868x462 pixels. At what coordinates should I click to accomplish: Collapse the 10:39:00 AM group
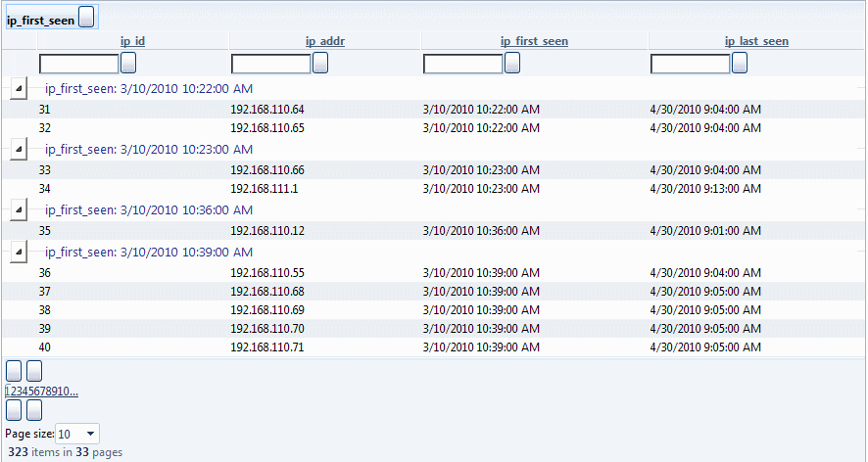point(19,253)
